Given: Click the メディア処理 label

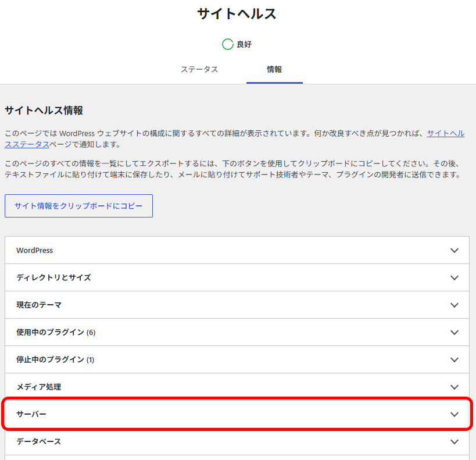Looking at the screenshot, I should 39,387.
